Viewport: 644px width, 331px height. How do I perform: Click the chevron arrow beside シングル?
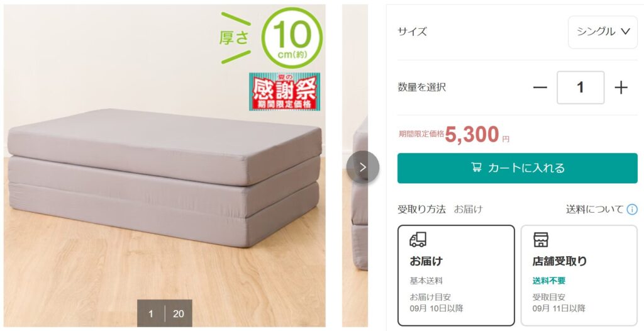[626, 31]
